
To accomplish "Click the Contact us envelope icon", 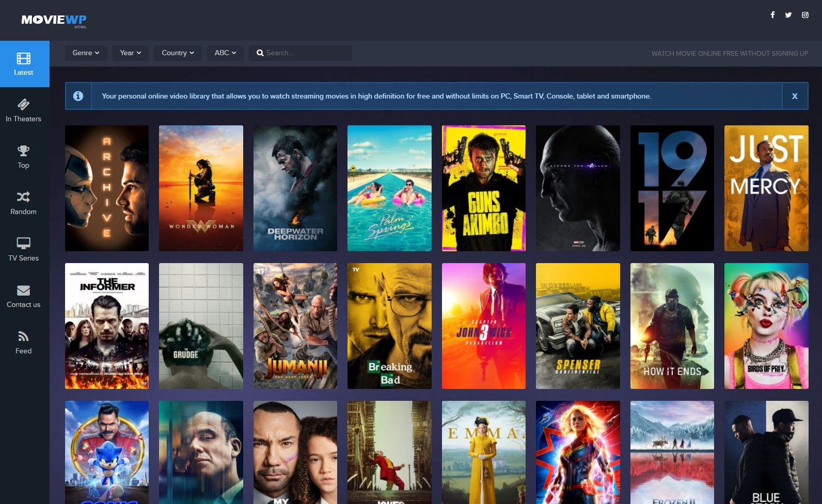I will [x=23, y=290].
